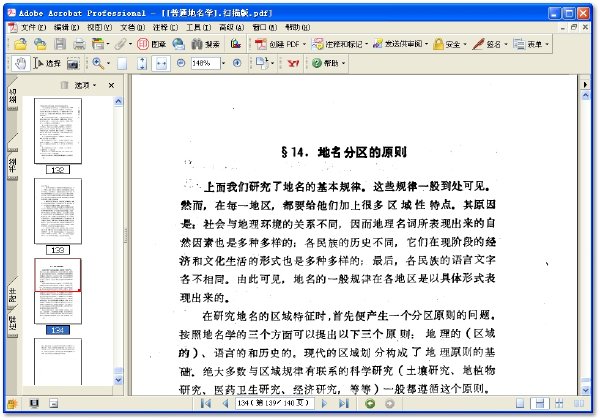The height and width of the screenshot is (420, 600).
Task: Select page 132 thumbnail
Action: point(58,131)
